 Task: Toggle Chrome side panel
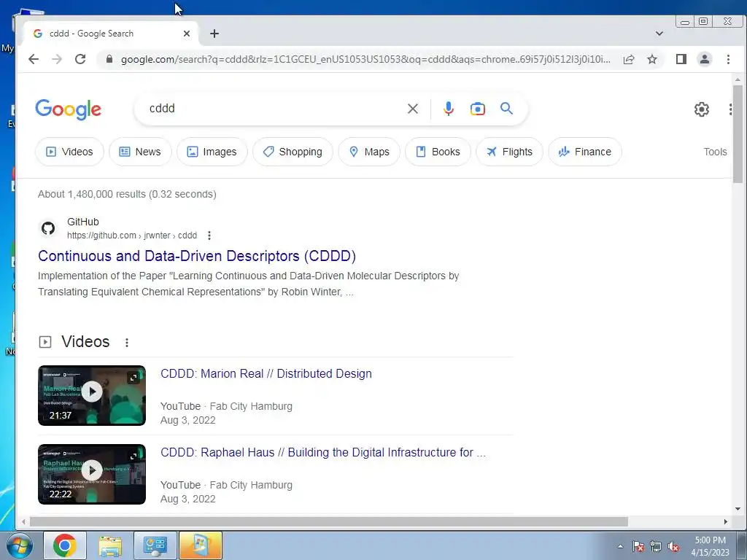681,59
